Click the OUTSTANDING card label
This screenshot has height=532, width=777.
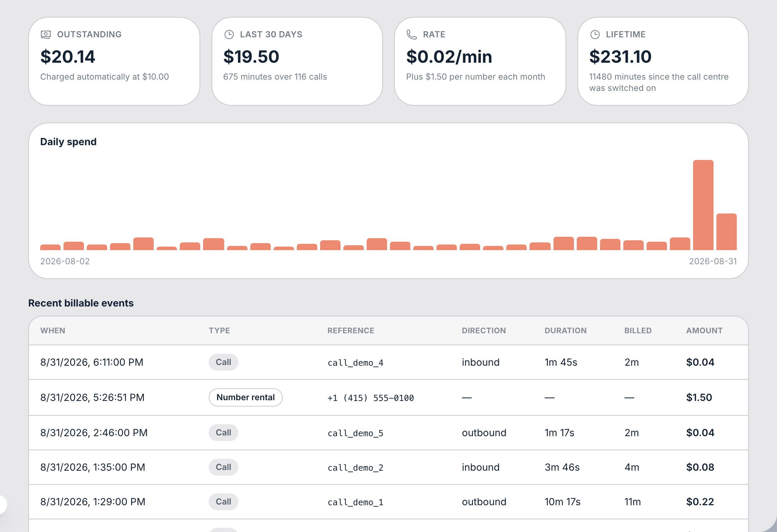(x=90, y=35)
